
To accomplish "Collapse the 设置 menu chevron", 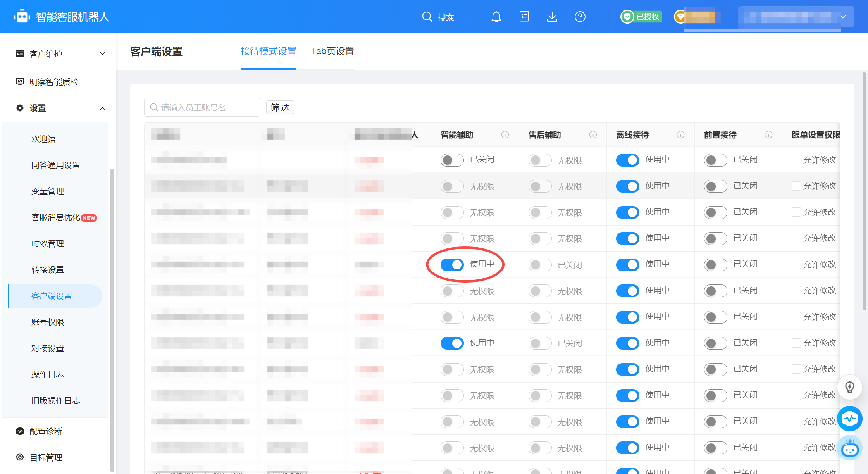I will [102, 108].
